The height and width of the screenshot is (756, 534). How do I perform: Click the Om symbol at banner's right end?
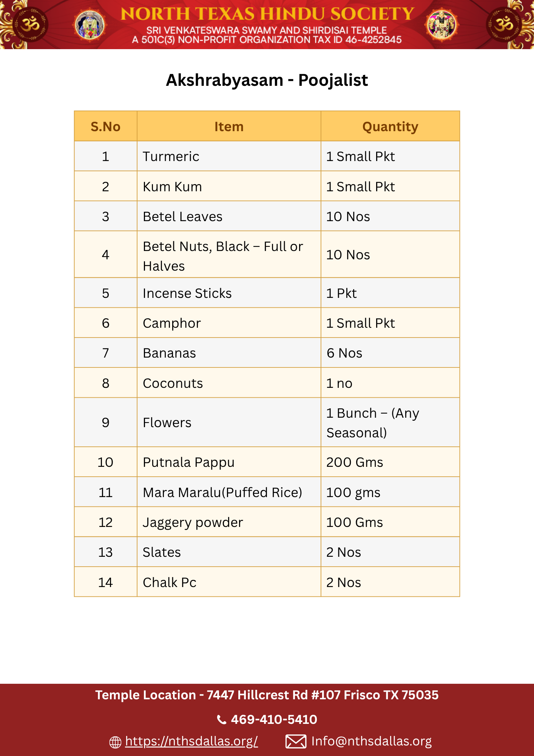pos(504,25)
